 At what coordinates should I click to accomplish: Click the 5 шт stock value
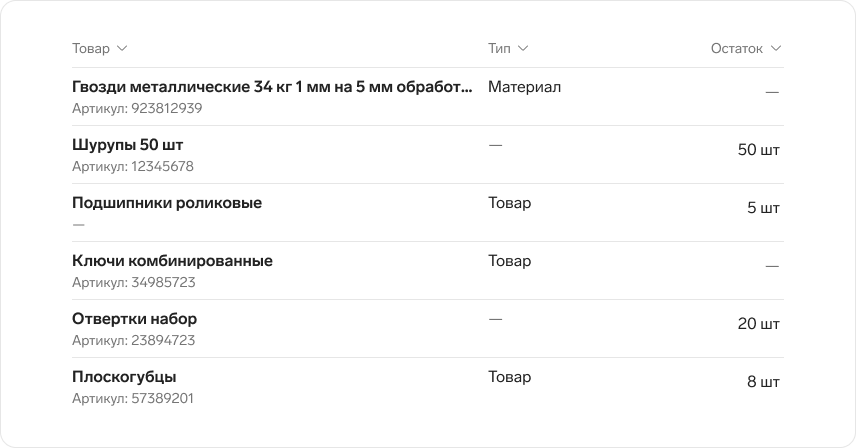[x=763, y=208]
